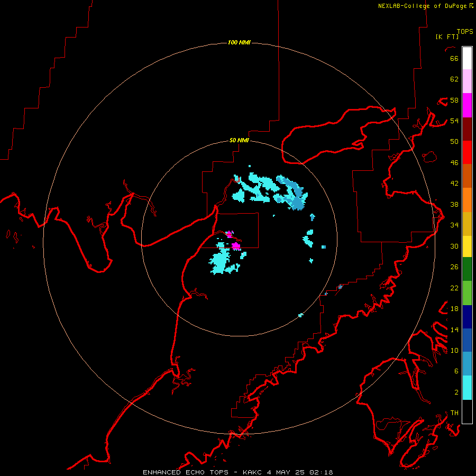The width and height of the screenshot is (476, 476).
Task: Select the "26" legend value
Action: (x=454, y=267)
